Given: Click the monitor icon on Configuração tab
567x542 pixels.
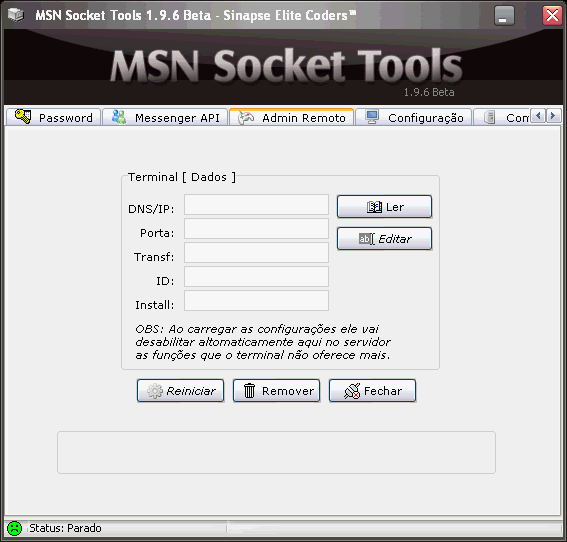Looking at the screenshot, I should (372, 117).
